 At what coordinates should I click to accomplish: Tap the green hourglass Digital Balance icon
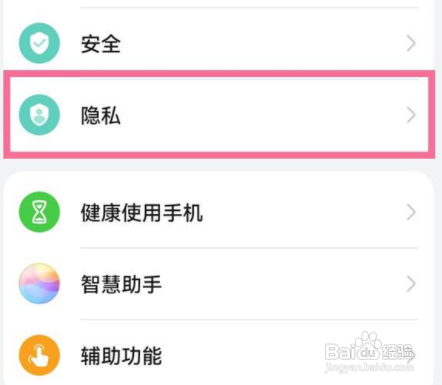(x=39, y=212)
